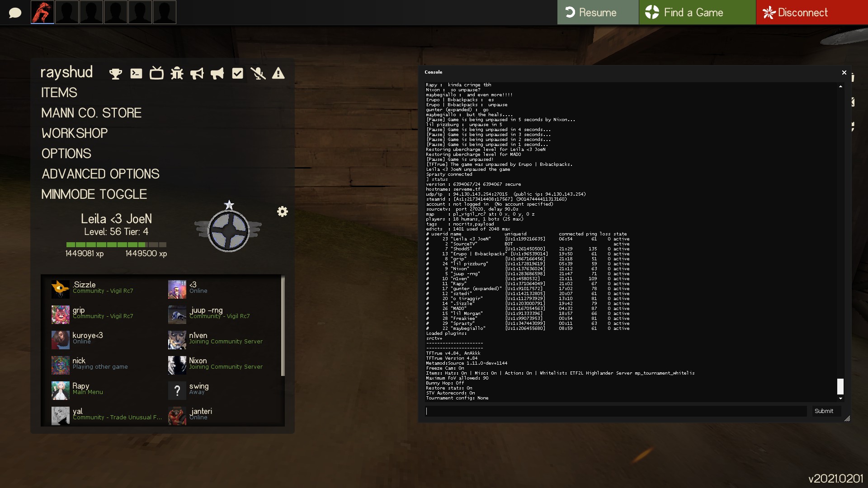Click the warning triangle icon
This screenshot has height=488, width=868.
point(278,73)
